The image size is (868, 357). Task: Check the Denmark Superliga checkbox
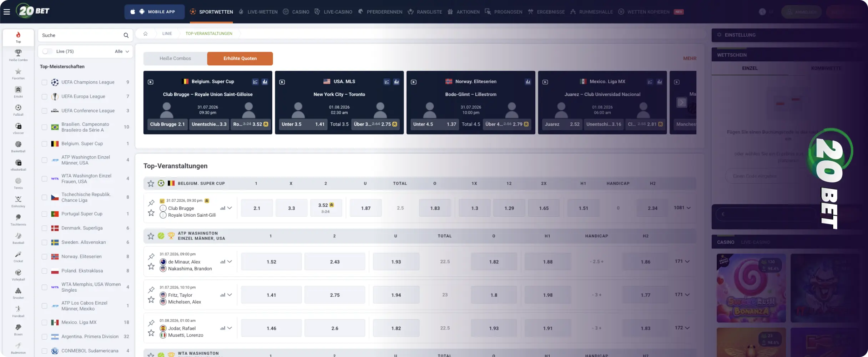tap(44, 228)
